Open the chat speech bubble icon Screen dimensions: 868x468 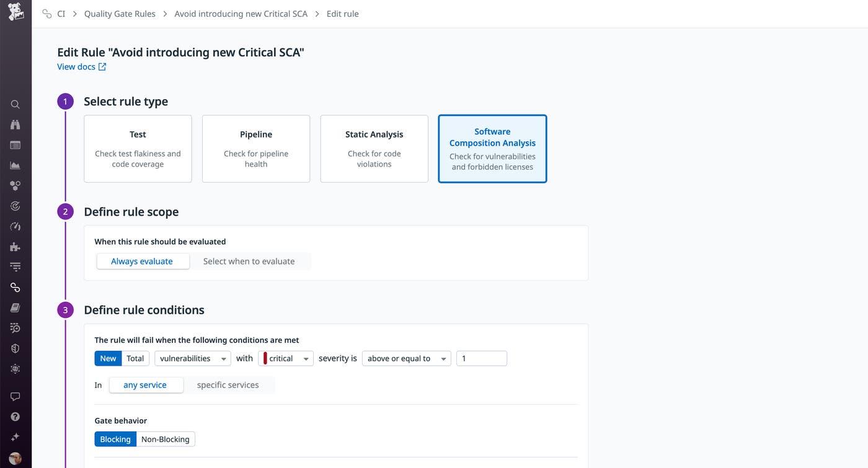[x=15, y=397]
